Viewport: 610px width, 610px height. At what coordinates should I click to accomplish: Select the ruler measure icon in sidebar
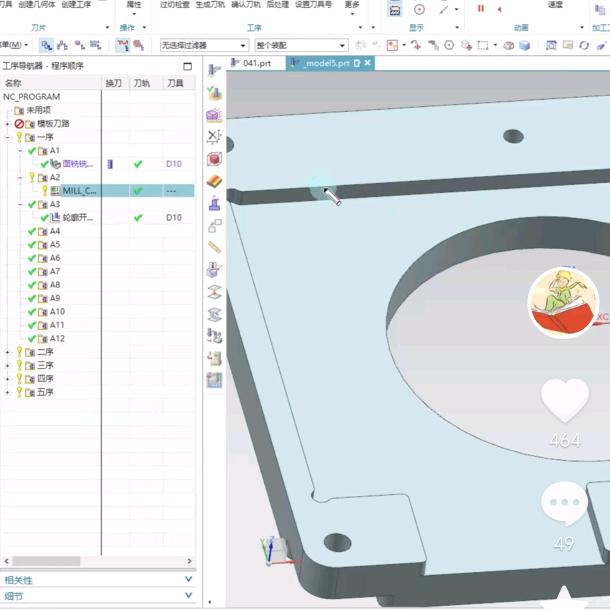click(214, 247)
